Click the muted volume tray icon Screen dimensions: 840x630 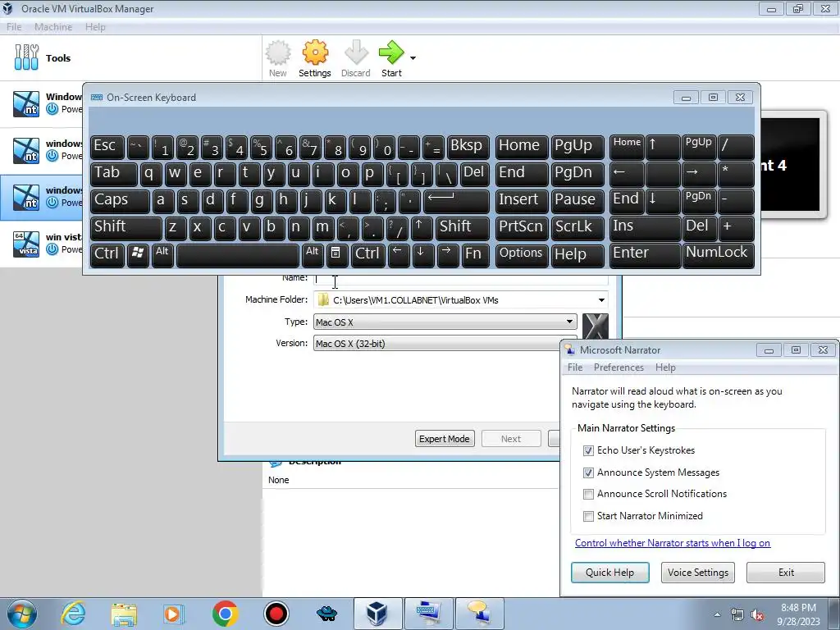[757, 614]
